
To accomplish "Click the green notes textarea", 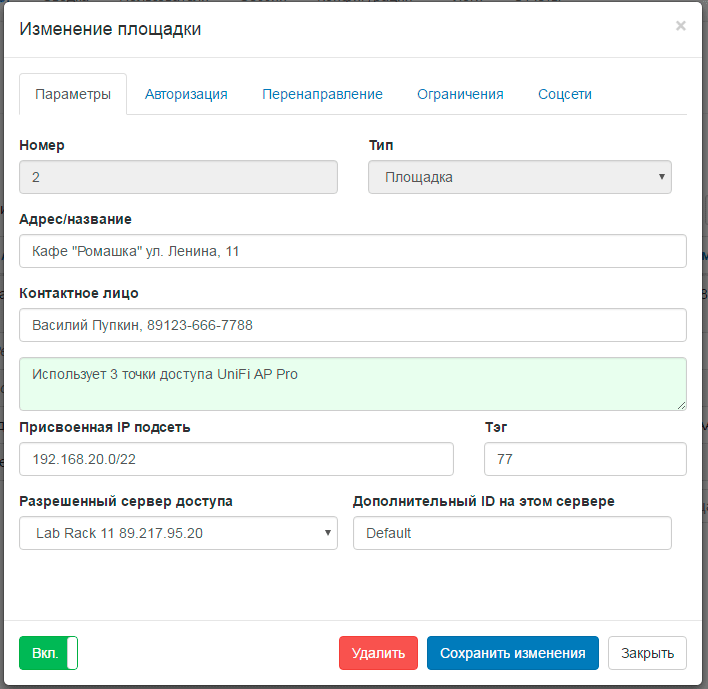I will click(353, 384).
